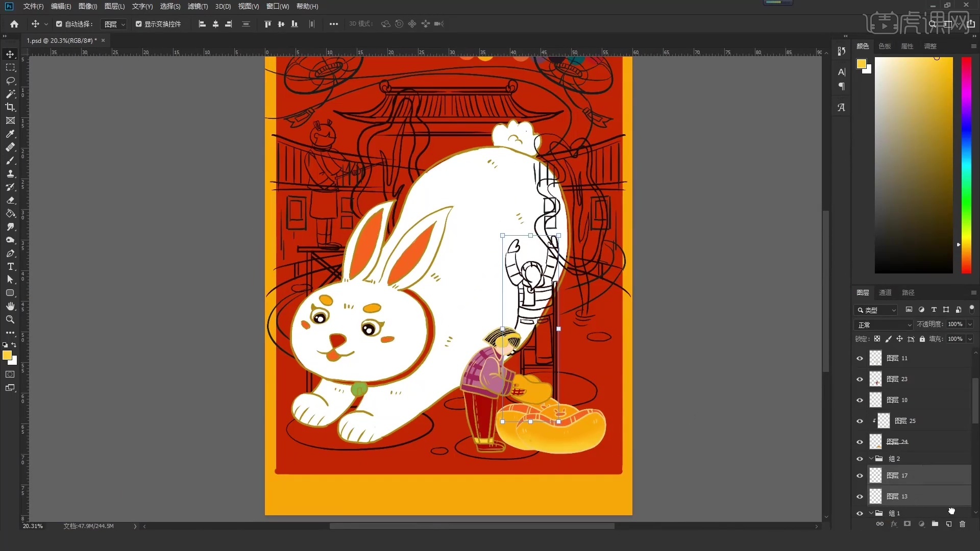980x551 pixels.
Task: Select the Hand tool
Action: [x=10, y=306]
